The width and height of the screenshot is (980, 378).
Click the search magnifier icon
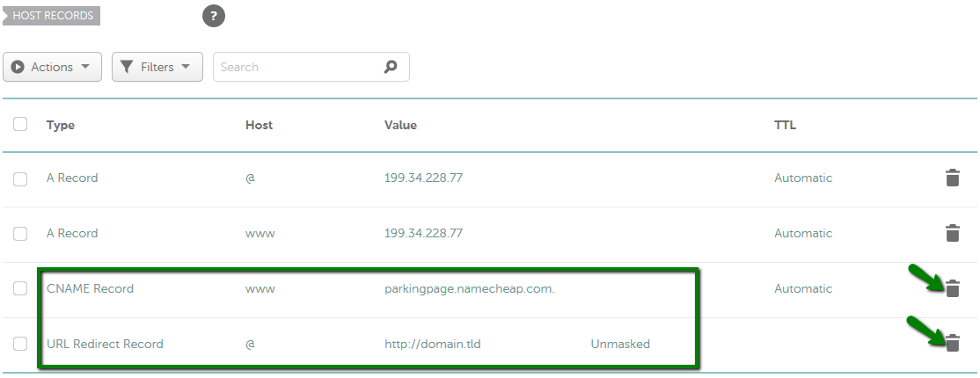391,67
